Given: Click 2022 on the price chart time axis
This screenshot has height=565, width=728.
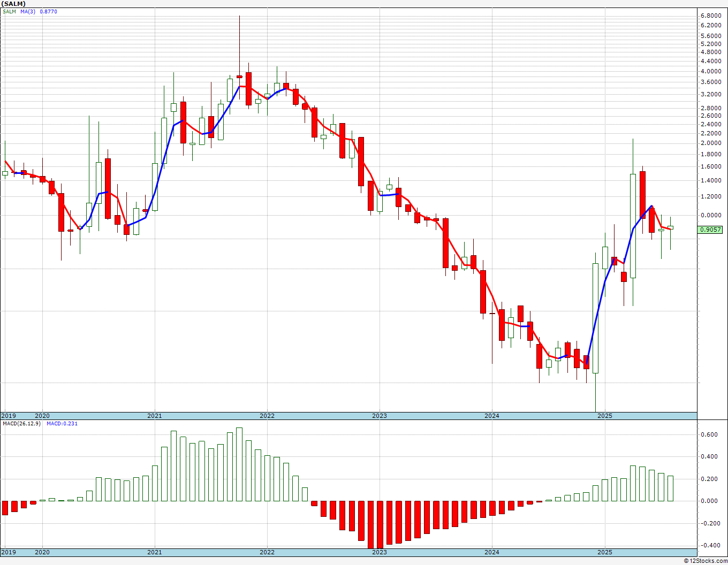Looking at the screenshot, I should [267, 416].
